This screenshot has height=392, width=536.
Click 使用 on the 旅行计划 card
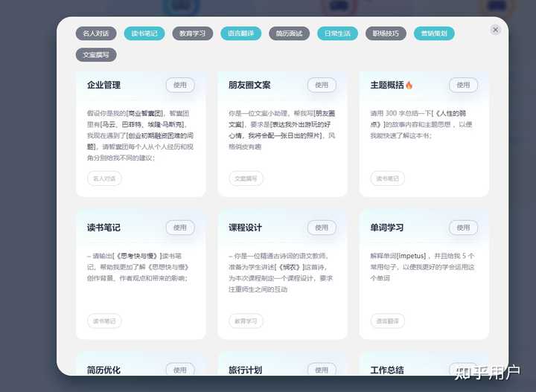[x=322, y=370]
